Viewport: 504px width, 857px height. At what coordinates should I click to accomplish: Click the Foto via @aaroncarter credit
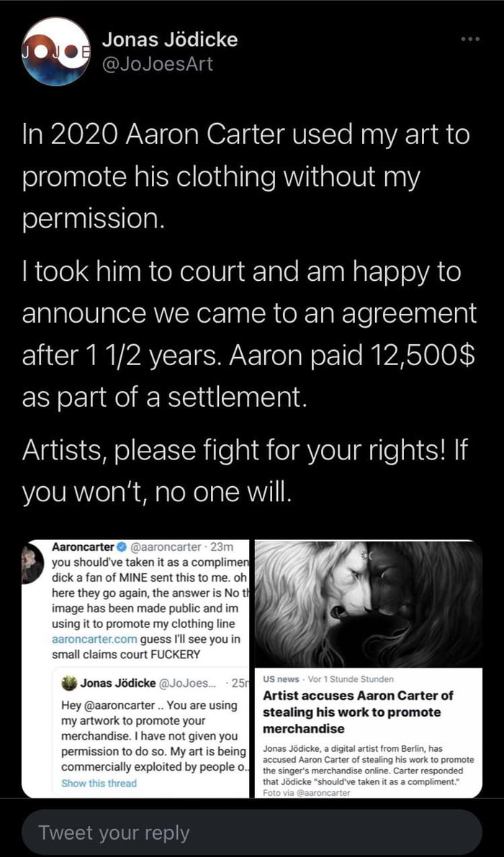click(307, 793)
